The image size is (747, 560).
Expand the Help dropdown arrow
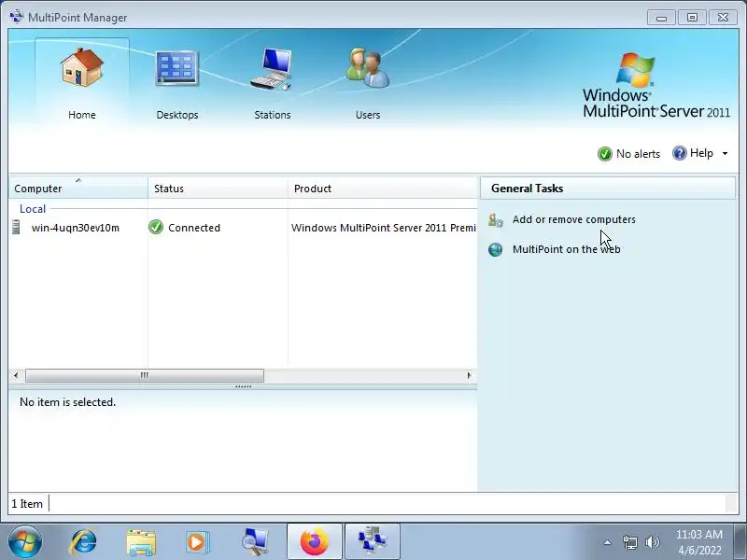point(726,153)
